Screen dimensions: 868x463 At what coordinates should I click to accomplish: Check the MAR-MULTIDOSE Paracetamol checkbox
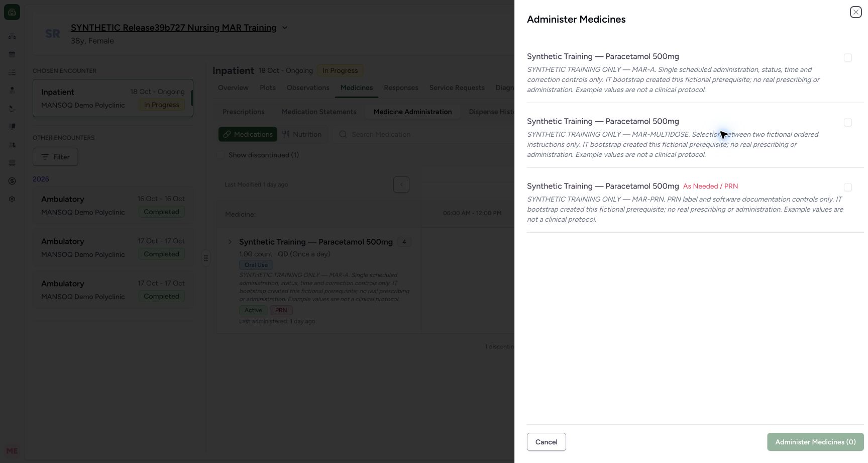tap(848, 123)
